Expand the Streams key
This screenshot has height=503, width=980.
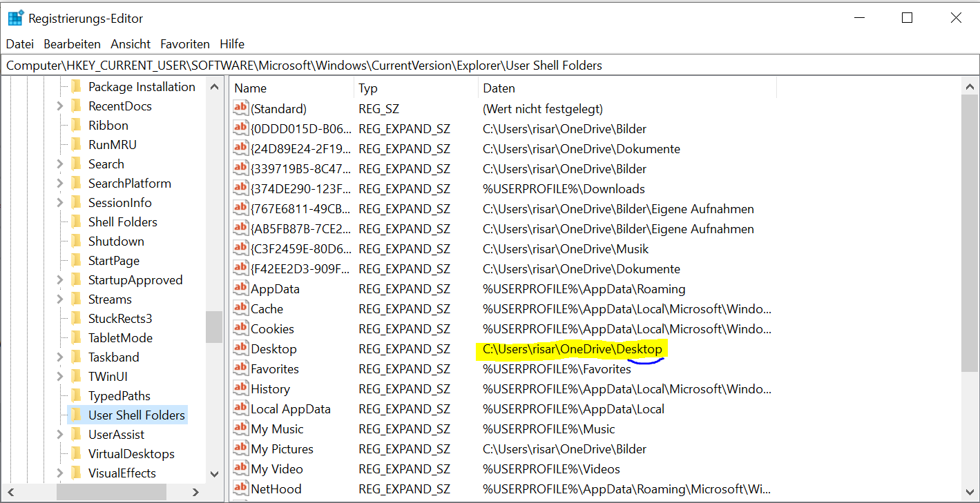59,299
